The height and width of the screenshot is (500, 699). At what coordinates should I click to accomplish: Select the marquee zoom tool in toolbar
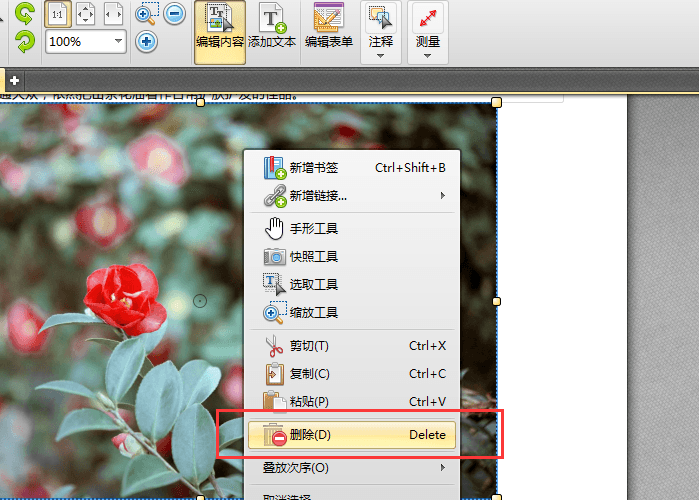pos(147,14)
